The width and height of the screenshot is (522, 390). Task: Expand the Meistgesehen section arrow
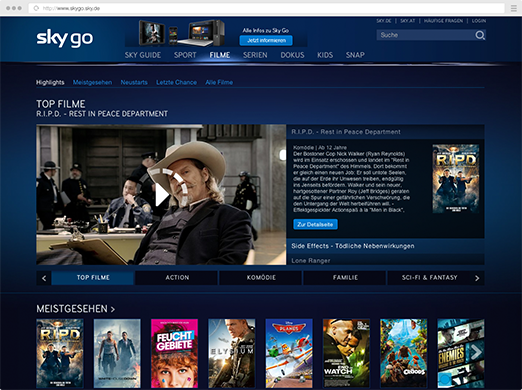coord(113,310)
